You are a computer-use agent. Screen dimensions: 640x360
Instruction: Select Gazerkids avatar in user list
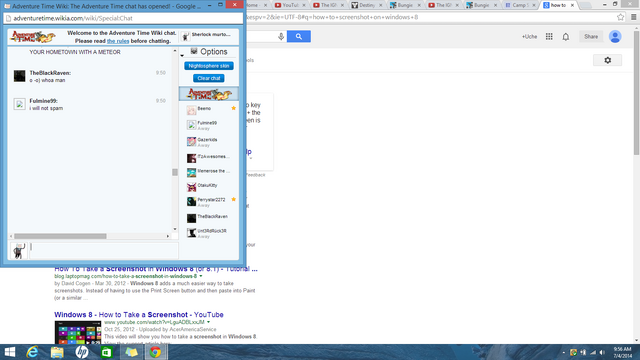(191, 142)
